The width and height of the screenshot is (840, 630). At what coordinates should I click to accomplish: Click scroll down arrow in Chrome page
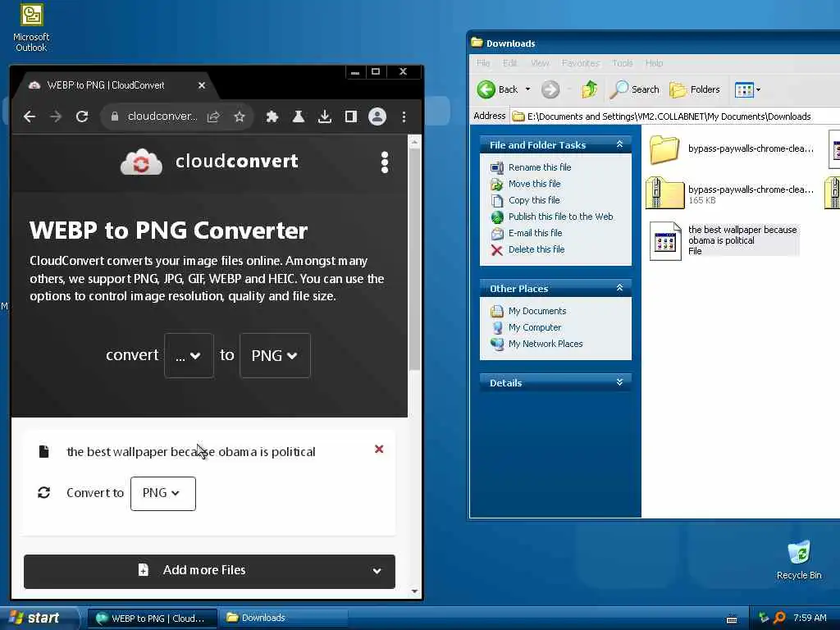(414, 591)
